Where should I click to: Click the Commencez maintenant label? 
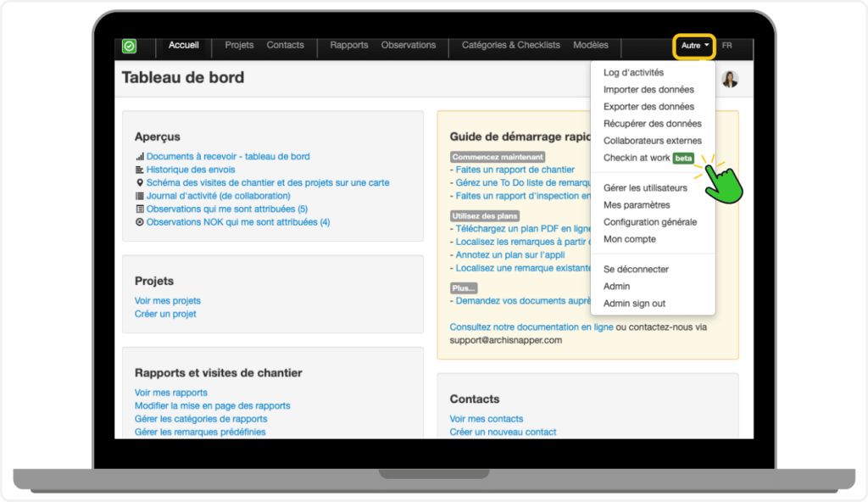point(498,158)
